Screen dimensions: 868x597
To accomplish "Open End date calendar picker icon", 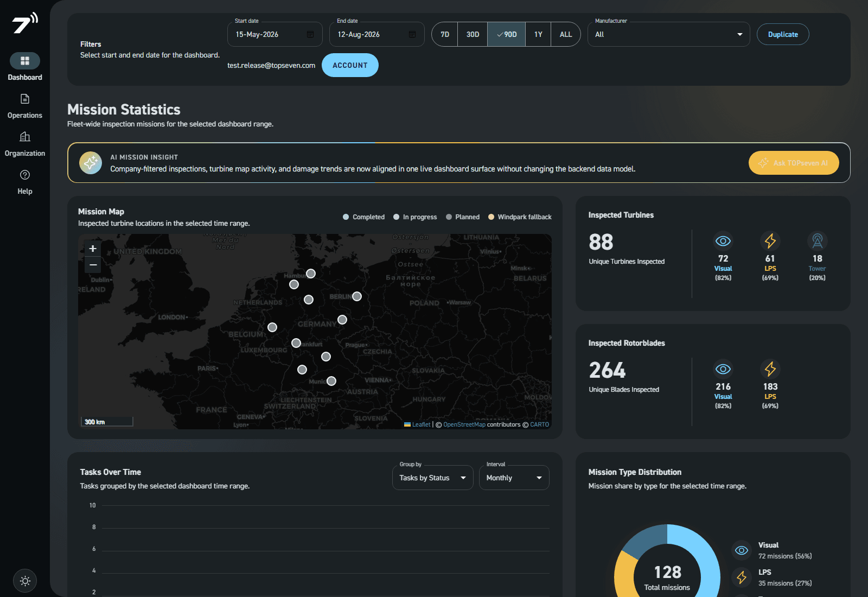I will tap(412, 34).
